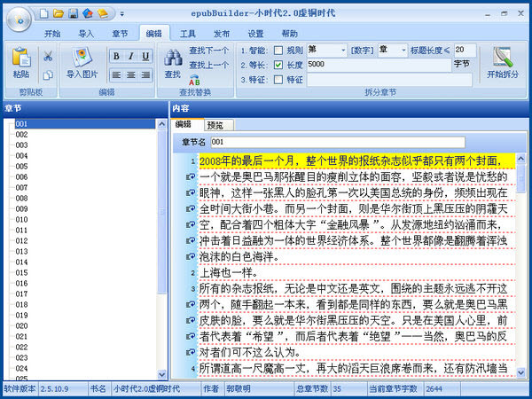
Task: Create a new blank document
Action: click(43, 13)
